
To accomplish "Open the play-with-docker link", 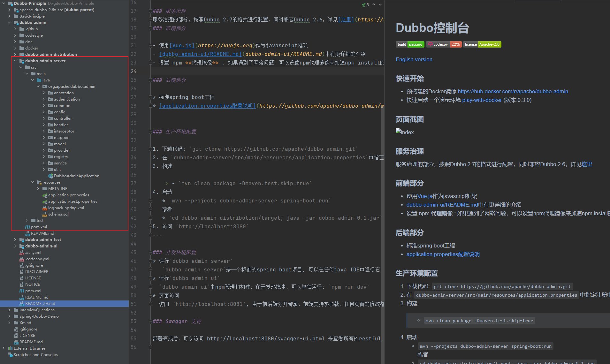I will (x=482, y=100).
